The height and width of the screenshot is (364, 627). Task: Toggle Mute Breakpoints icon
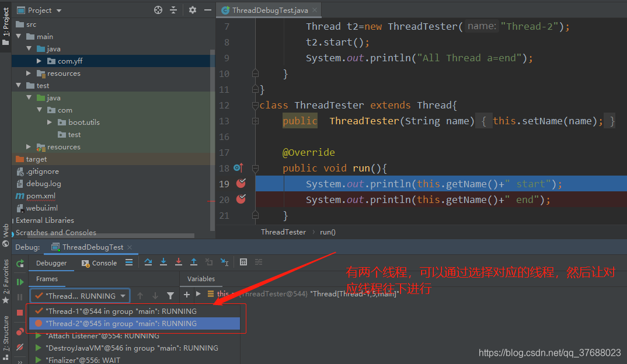tap(20, 347)
